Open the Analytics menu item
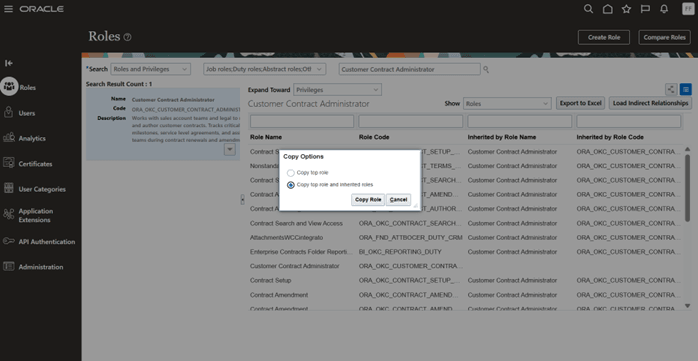Image resolution: width=698 pixels, height=361 pixels. tap(32, 138)
